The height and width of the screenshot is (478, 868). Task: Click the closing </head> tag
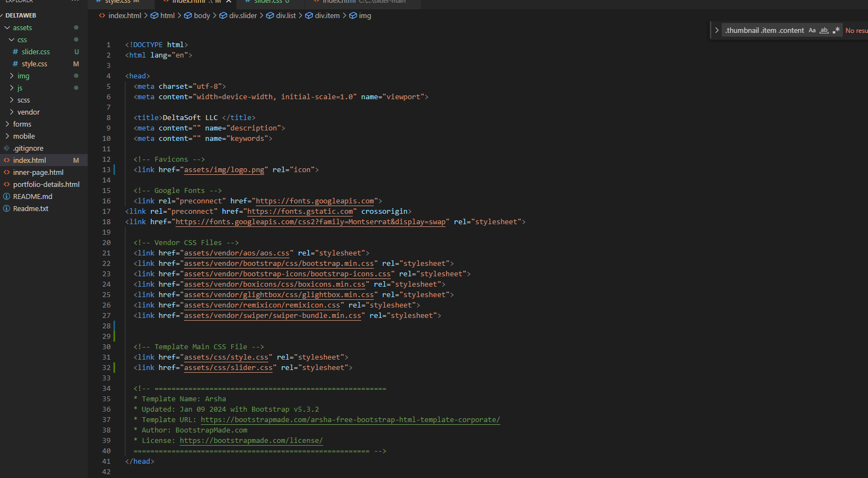140,462
